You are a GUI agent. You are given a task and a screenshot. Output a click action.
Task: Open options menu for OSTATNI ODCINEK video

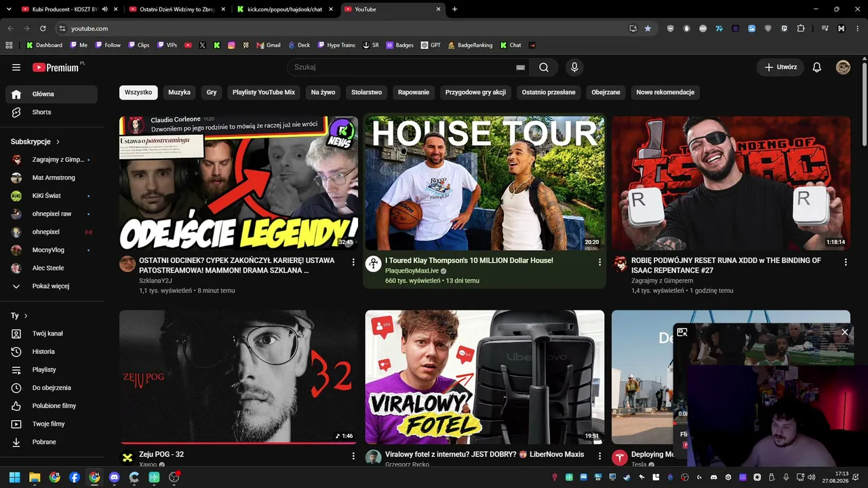tap(353, 262)
